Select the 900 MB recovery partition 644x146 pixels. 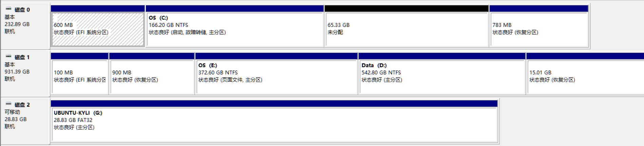[x=152, y=77]
